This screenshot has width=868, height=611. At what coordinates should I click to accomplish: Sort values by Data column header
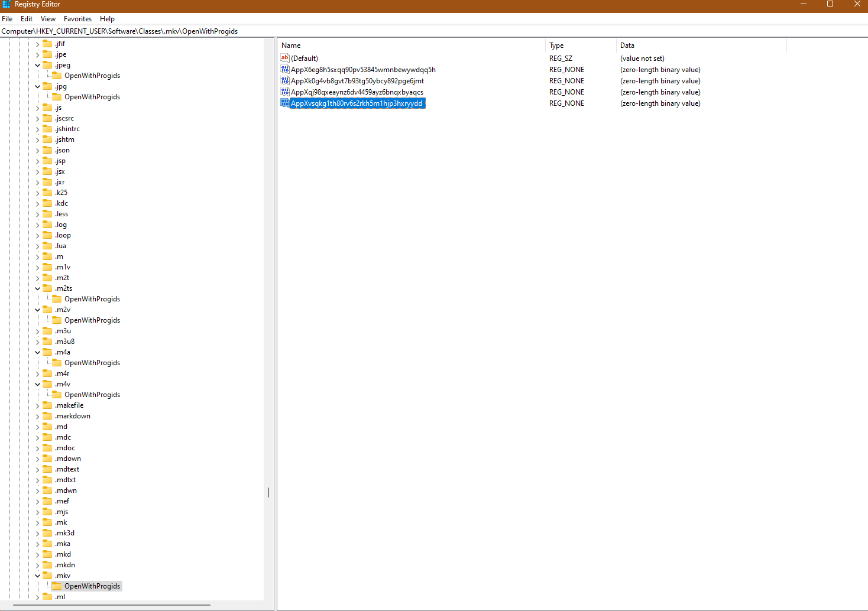pyautogui.click(x=701, y=45)
